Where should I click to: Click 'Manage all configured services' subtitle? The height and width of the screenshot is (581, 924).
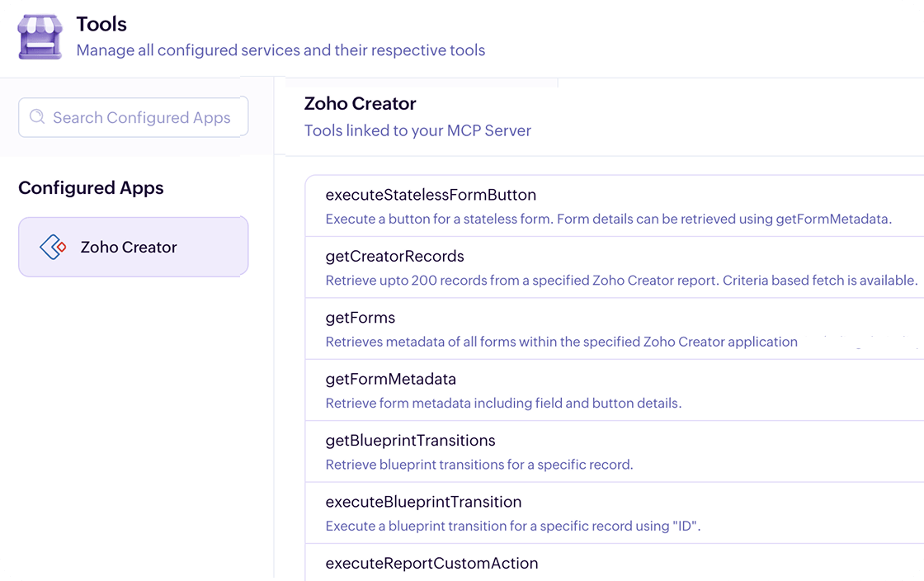coord(280,50)
